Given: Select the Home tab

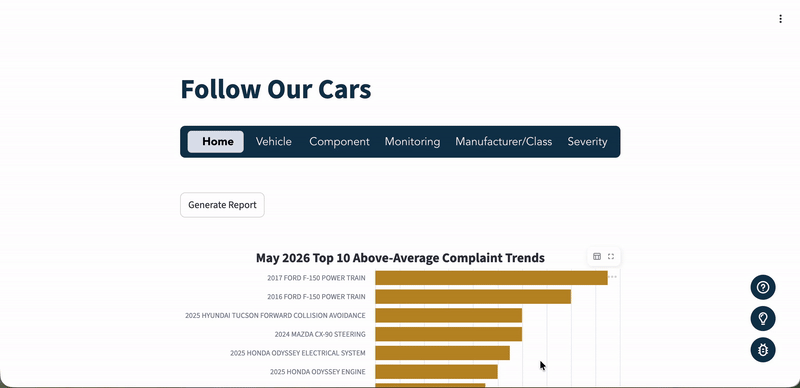Looking at the screenshot, I should point(216,142).
